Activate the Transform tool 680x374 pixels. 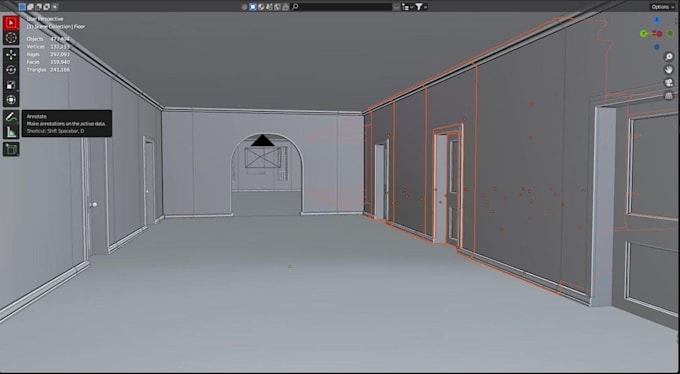tap(11, 100)
